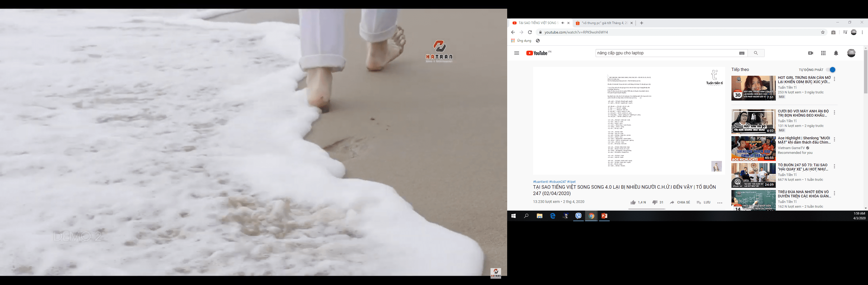Open three-dot menu for HOT GIRL video

tap(834, 79)
